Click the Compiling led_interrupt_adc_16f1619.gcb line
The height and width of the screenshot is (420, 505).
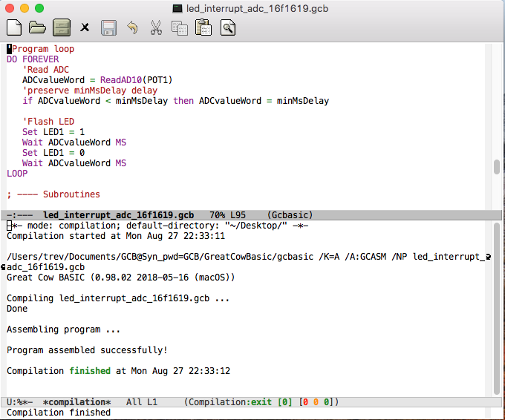(x=118, y=298)
